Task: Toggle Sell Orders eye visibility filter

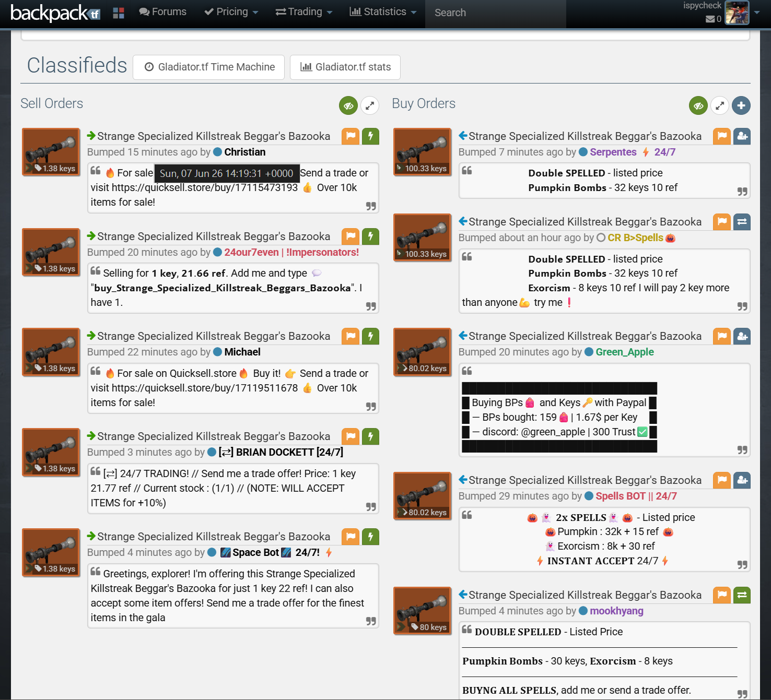Action: coord(348,106)
